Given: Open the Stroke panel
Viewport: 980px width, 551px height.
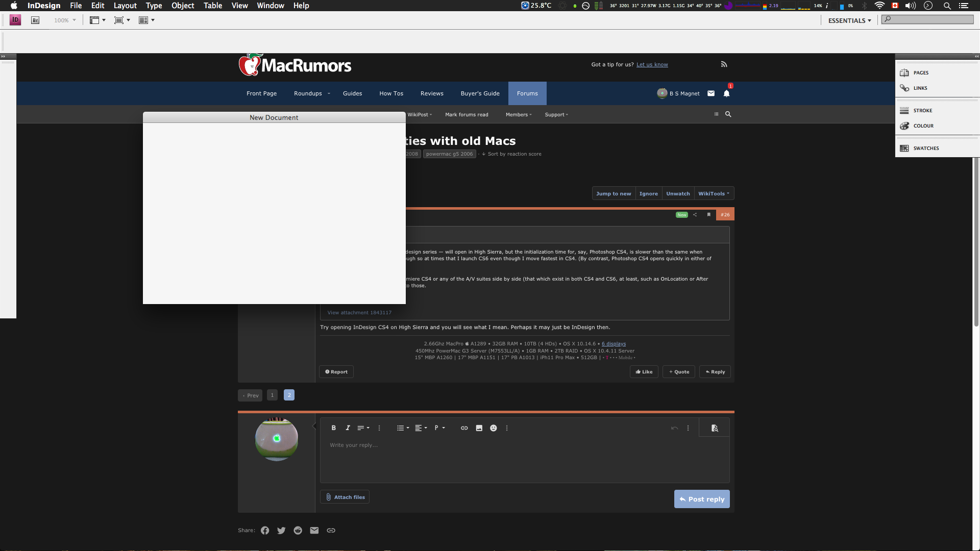Looking at the screenshot, I should pyautogui.click(x=922, y=111).
